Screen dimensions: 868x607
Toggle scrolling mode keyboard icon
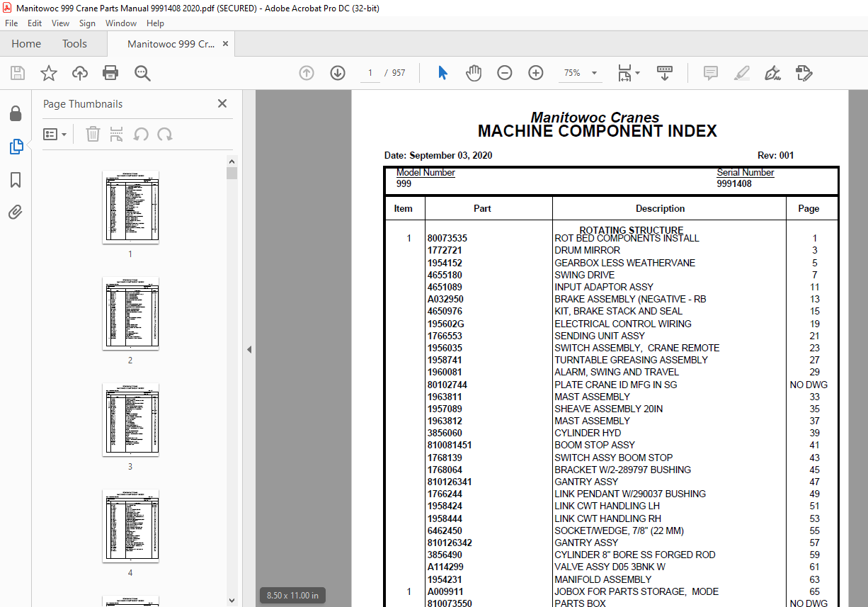pyautogui.click(x=665, y=73)
